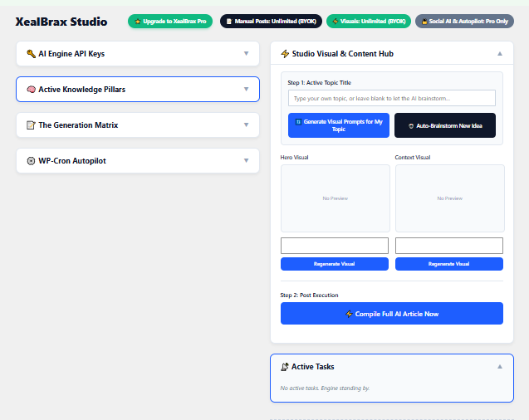This screenshot has height=420, width=529.
Task: Click the Manual Posts: Unlimited (BYOK) badge
Action: pos(271,22)
